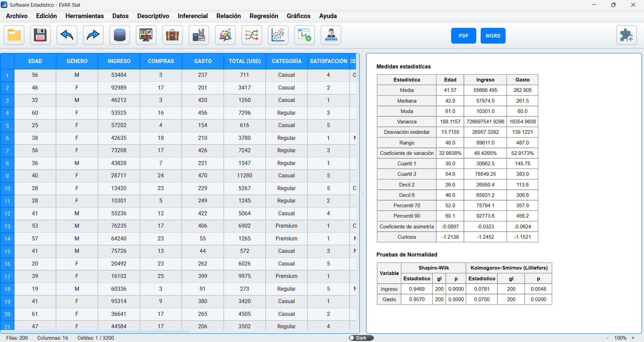
Task: Click the briefcase toolbar icon
Action: coord(172,35)
